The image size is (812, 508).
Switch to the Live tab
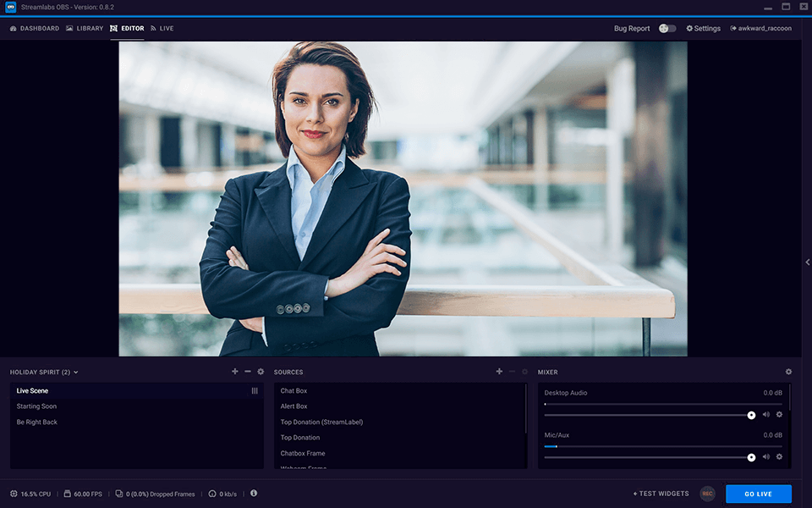click(162, 28)
